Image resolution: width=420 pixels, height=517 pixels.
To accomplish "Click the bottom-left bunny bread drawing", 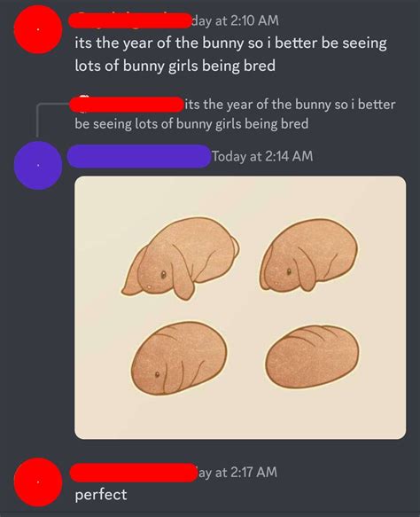I will point(179,358).
